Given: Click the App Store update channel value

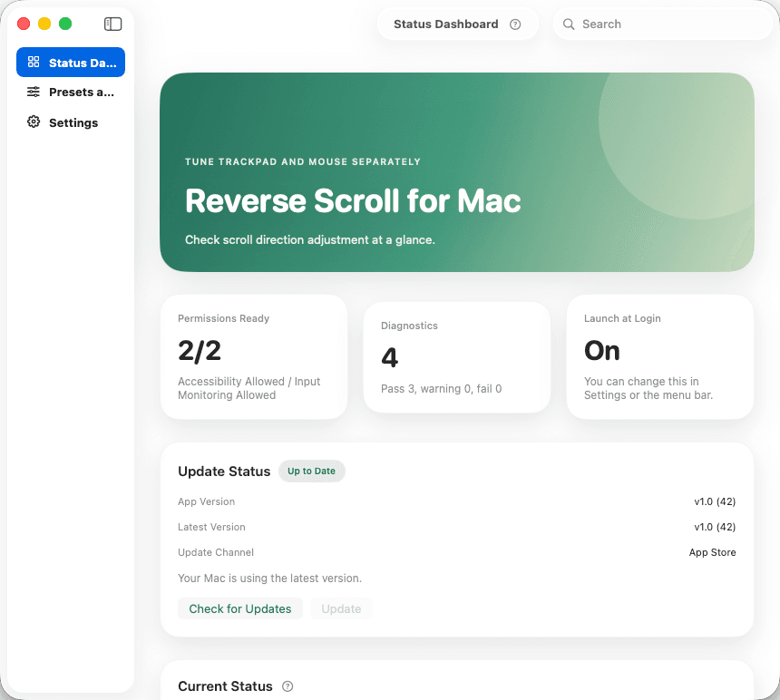Looking at the screenshot, I should click(x=712, y=552).
